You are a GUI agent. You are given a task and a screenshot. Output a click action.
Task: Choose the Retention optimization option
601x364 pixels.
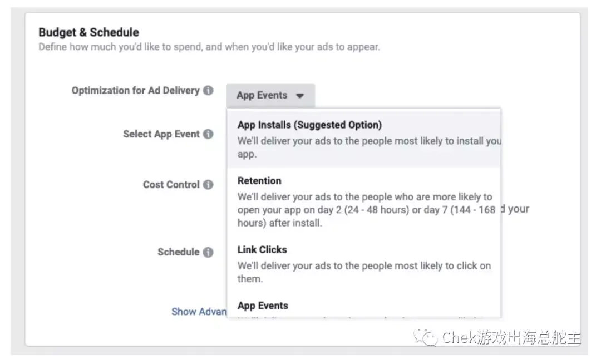(x=364, y=201)
